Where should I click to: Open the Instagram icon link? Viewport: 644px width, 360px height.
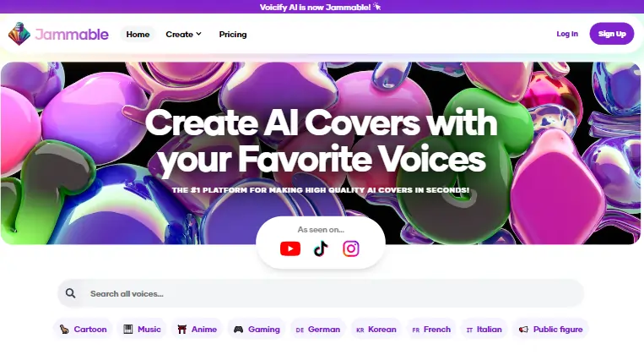click(351, 248)
